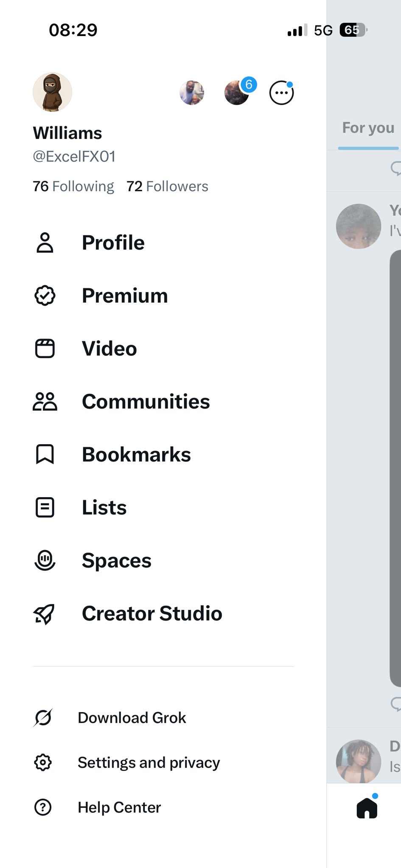Open the Creator Studio menu item
This screenshot has height=868, width=401.
152,614
